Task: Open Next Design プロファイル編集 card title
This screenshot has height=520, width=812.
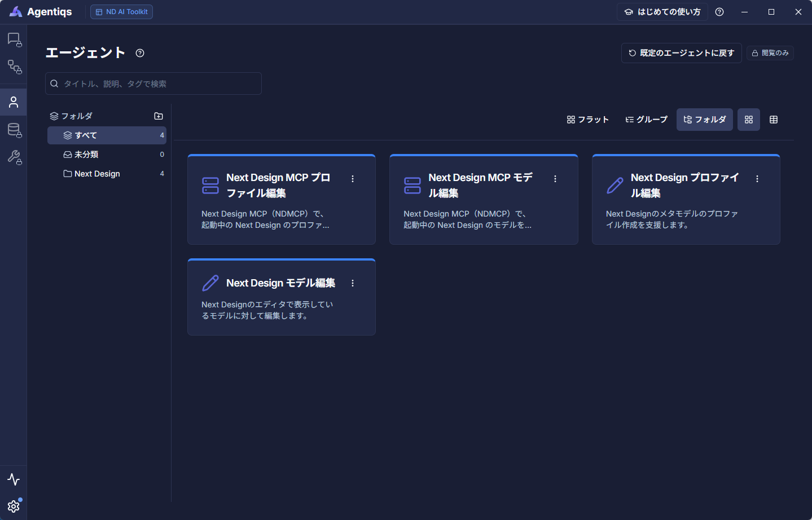Action: pos(684,186)
